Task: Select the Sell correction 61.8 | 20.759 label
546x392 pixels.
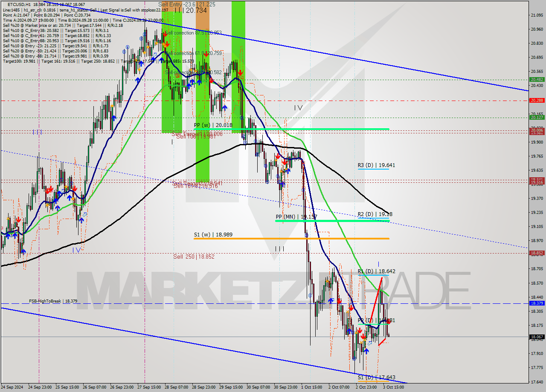Action: (193, 53)
